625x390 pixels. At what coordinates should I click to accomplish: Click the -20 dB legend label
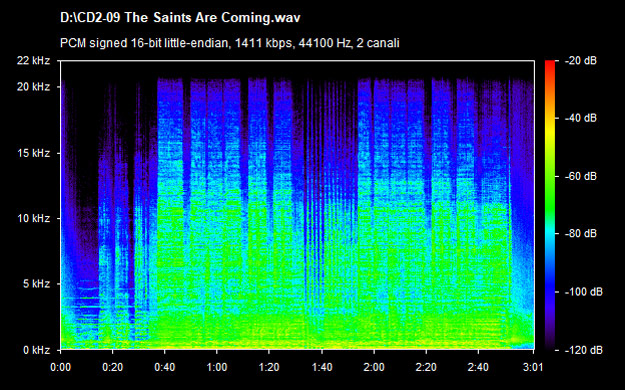(x=580, y=61)
